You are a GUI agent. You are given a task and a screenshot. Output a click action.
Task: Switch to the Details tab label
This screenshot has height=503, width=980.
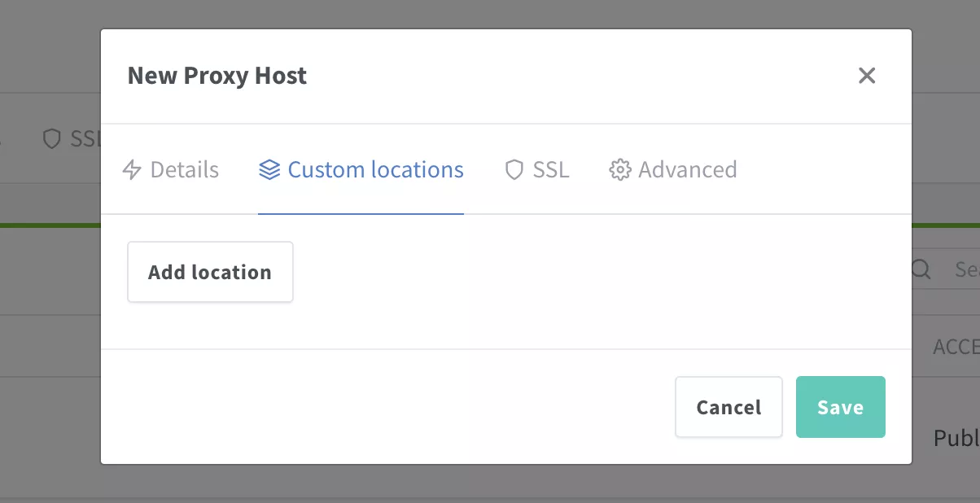pos(185,170)
